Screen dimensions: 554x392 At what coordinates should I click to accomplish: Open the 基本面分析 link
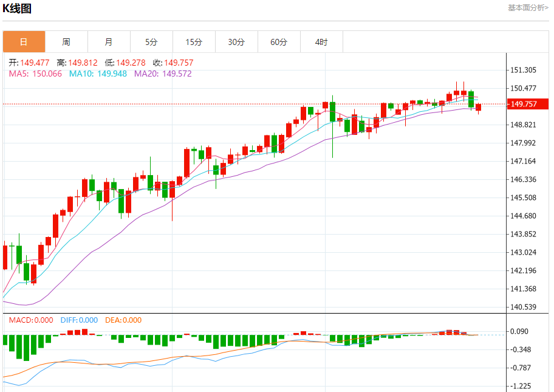click(x=528, y=8)
